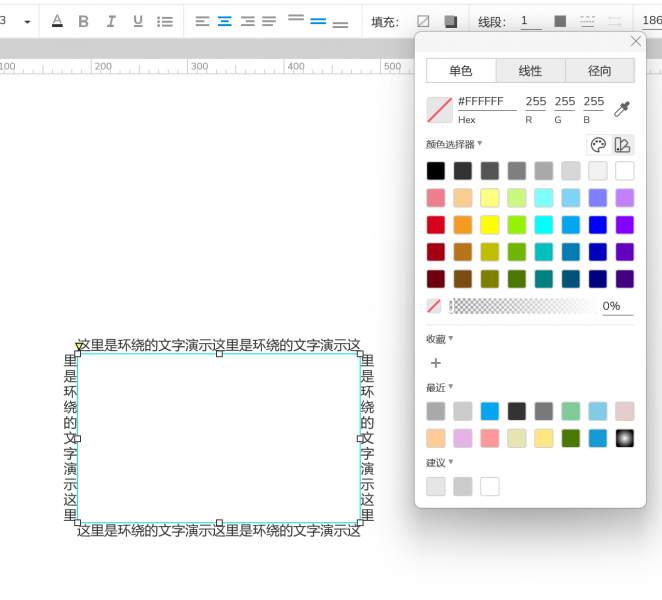The image size is (662, 600).
Task: Click the fill color icon in toolbar
Action: click(450, 22)
